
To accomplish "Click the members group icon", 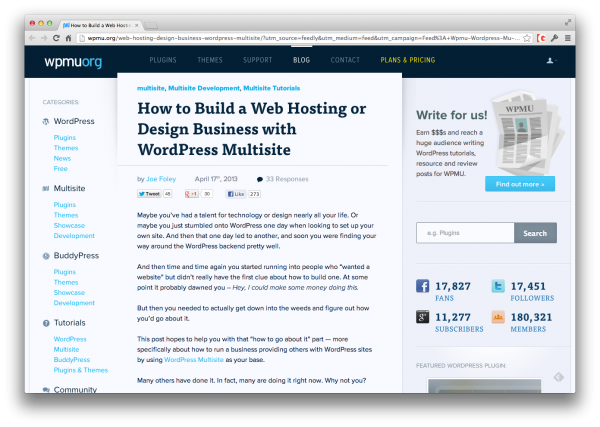I will (x=498, y=317).
